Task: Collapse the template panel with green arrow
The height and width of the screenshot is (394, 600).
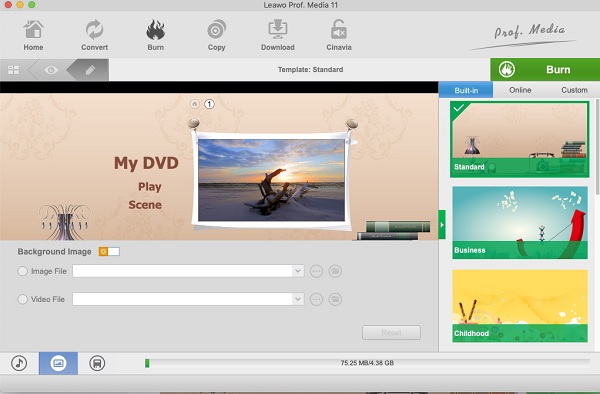Action: click(442, 225)
